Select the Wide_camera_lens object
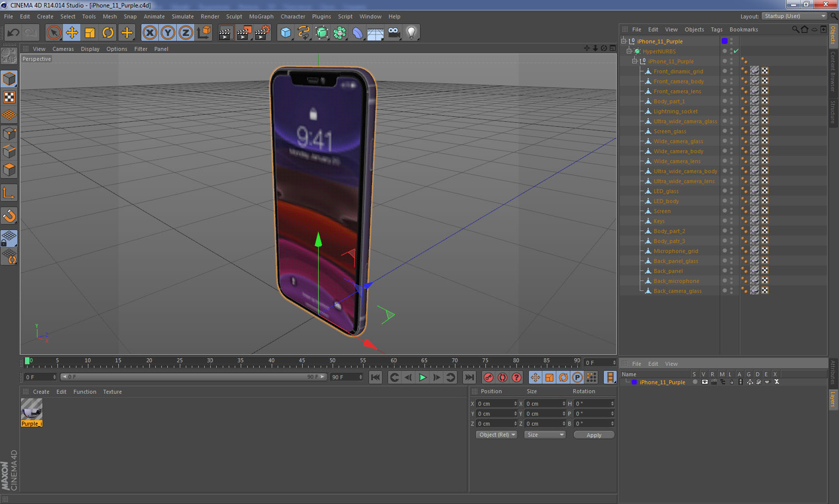The width and height of the screenshot is (839, 504). [677, 161]
